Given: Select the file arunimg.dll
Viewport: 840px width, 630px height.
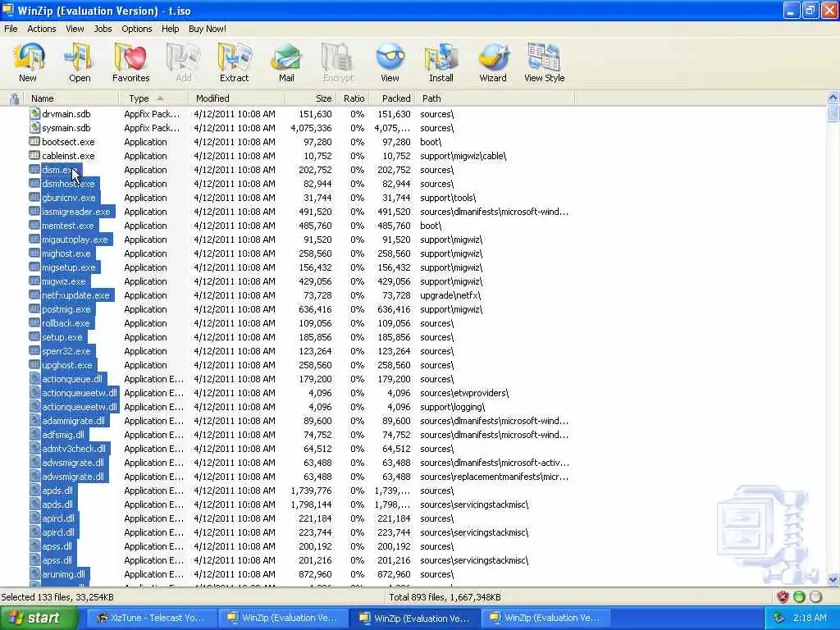Looking at the screenshot, I should click(x=64, y=573).
